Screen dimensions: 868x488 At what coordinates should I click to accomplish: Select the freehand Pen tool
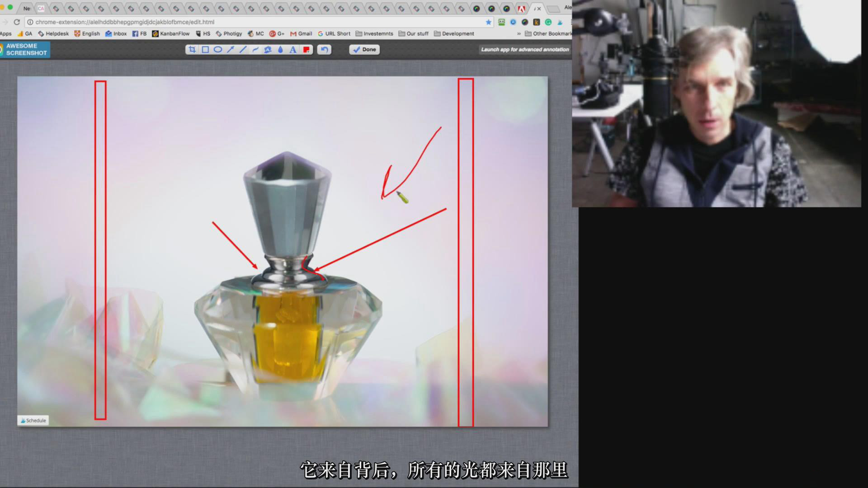(x=255, y=50)
